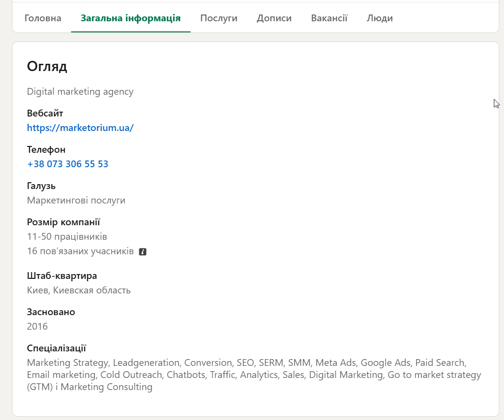Click the specializations list paragraph
This screenshot has height=420, width=504.
254,375
